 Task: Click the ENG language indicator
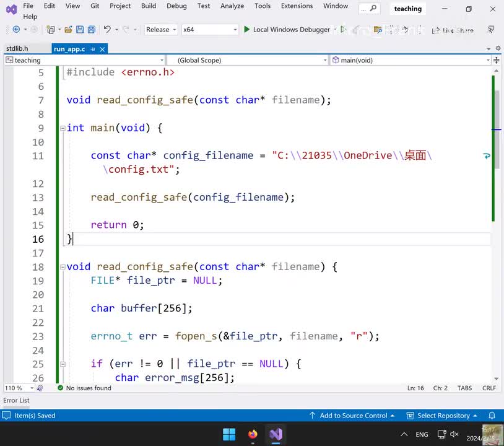(x=422, y=434)
